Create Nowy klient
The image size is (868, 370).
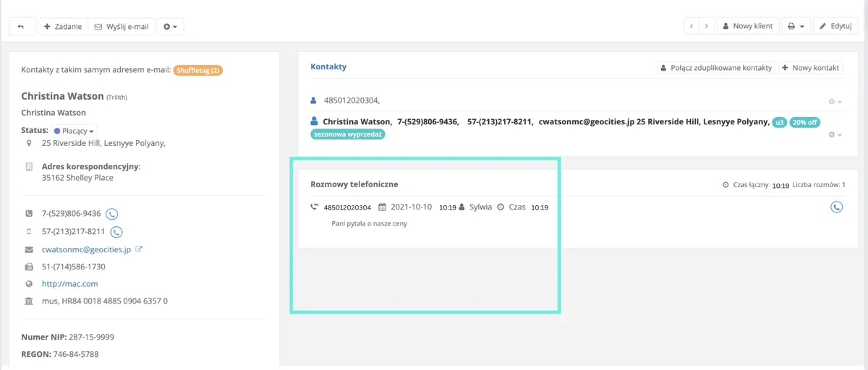pyautogui.click(x=748, y=27)
